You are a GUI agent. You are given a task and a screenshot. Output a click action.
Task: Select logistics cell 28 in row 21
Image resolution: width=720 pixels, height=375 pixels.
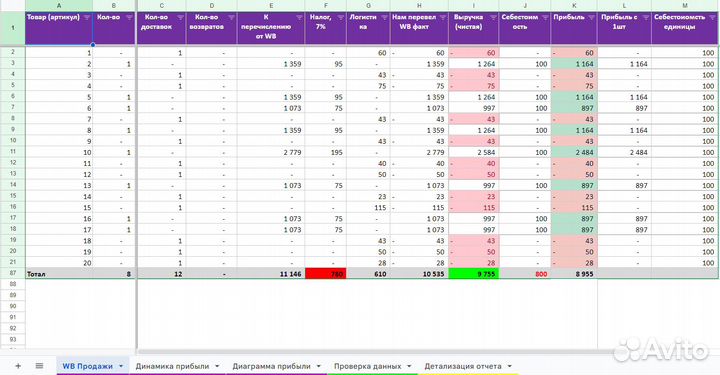coord(368,263)
